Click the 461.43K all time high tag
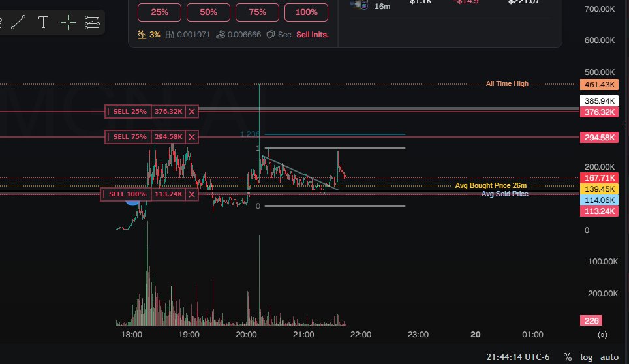Image resolution: width=629 pixels, height=364 pixels. tap(600, 85)
